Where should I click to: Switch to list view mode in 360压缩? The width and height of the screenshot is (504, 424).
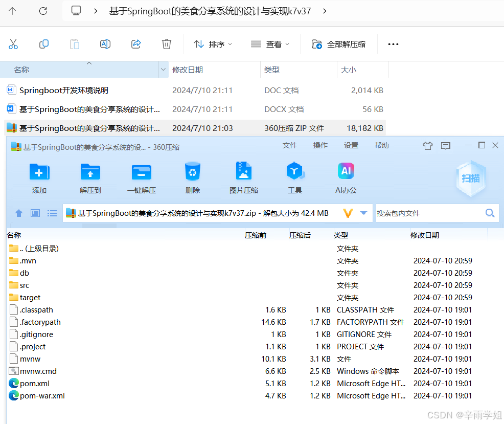[52, 213]
